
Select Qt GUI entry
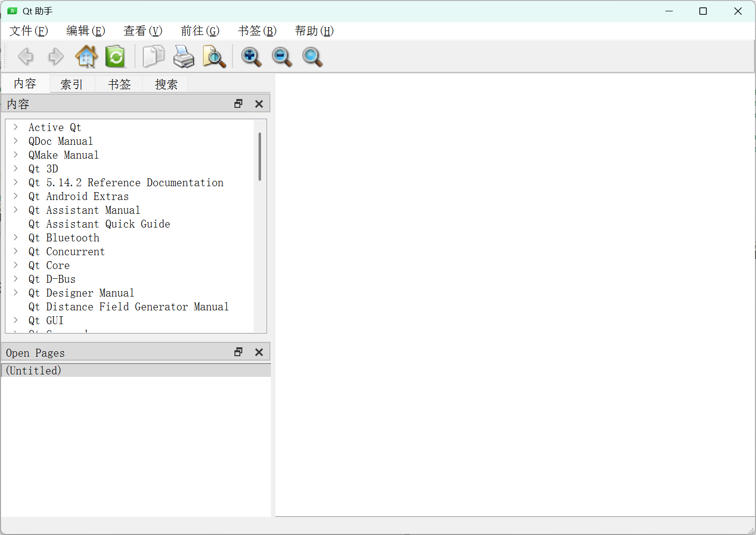point(46,320)
